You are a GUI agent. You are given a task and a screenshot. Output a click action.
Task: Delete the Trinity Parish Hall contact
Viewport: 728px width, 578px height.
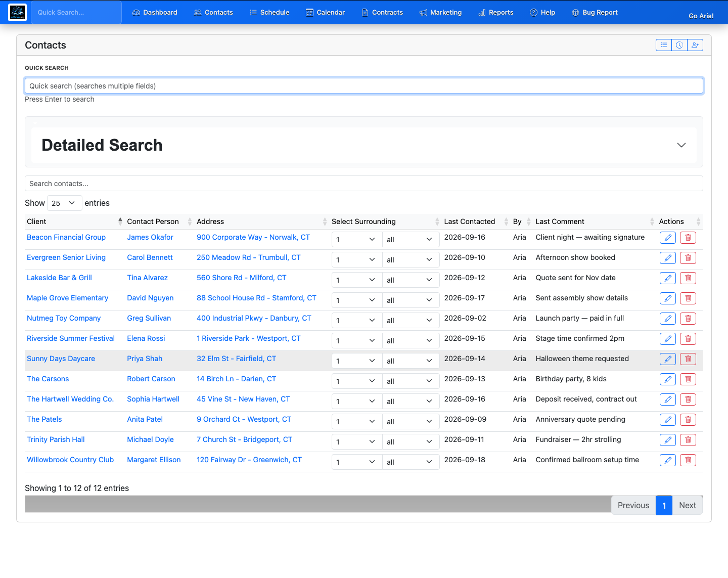coord(688,440)
